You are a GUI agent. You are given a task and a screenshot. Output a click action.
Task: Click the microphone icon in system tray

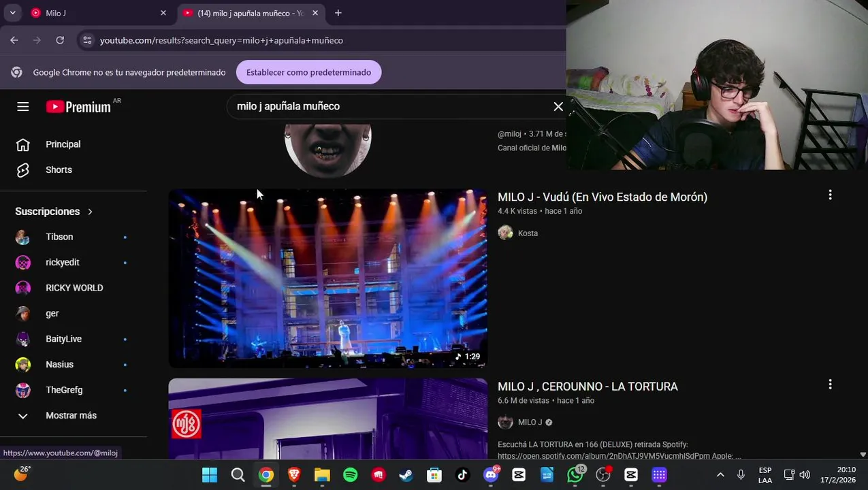(x=741, y=474)
